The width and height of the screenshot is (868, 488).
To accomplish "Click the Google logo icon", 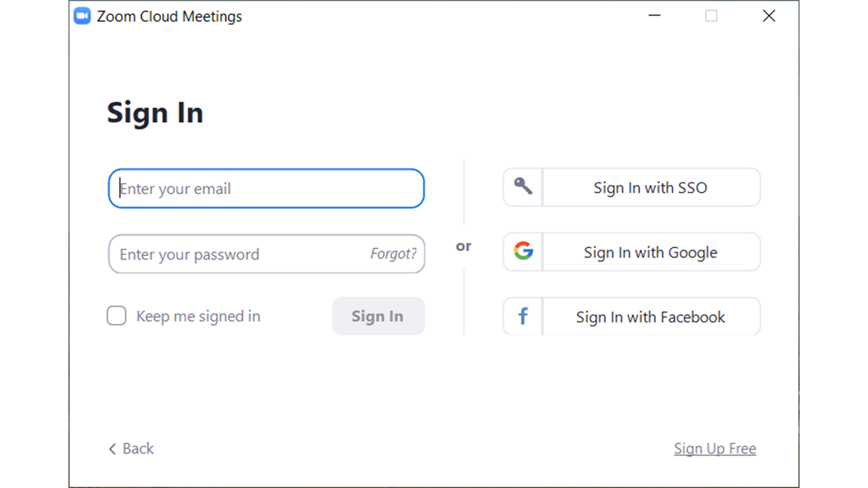I will [523, 251].
